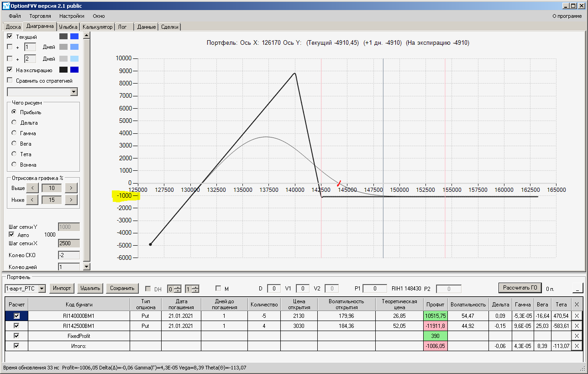The image size is (588, 374).
Task: Click the 'Рассчитать ГО' button
Action: [x=520, y=288]
